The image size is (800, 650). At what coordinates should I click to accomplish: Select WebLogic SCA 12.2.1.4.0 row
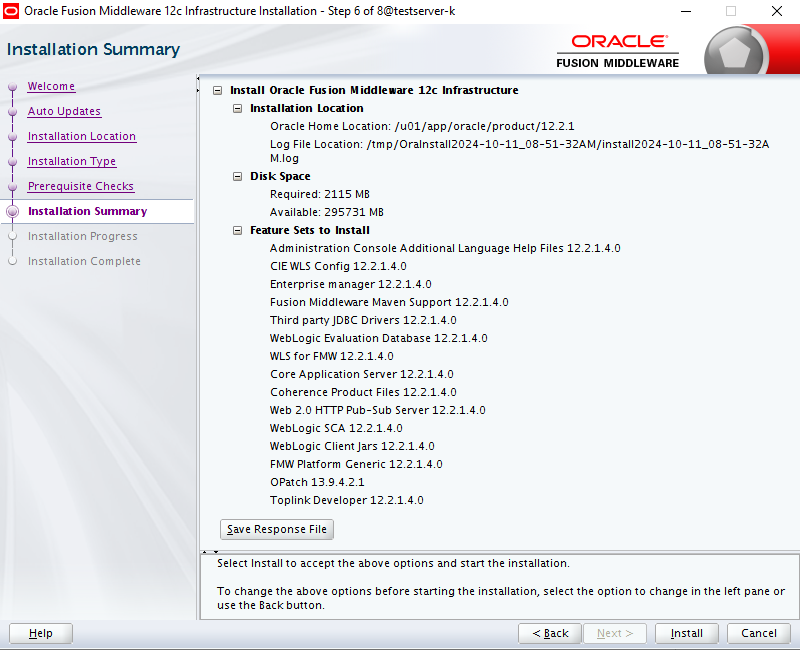coord(336,428)
